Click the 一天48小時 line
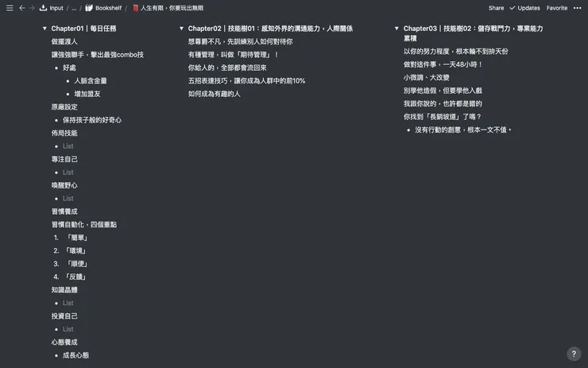Viewport: 588px width, 368px height. [443, 65]
